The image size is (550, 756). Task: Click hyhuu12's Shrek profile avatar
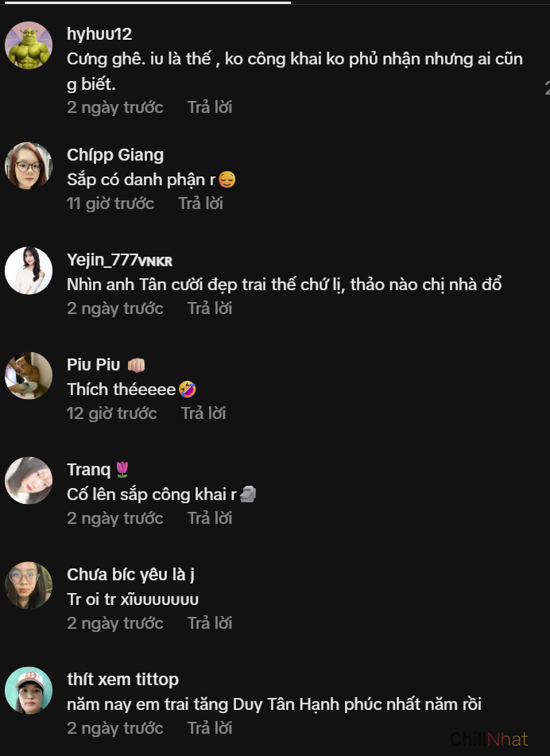(29, 45)
